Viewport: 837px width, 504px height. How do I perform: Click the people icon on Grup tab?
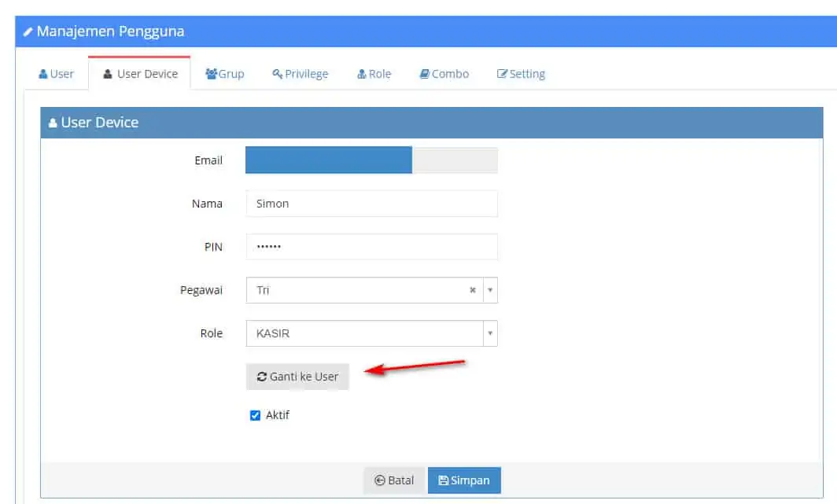coord(212,74)
